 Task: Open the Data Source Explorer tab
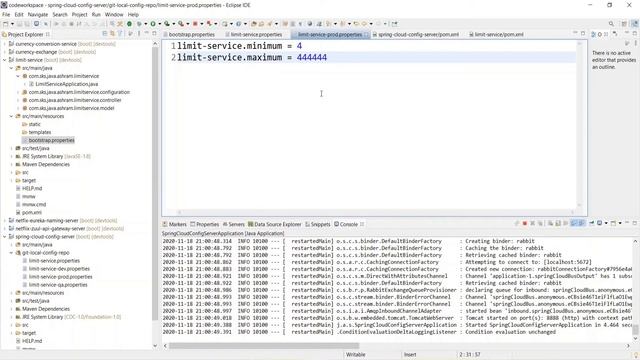[x=274, y=224]
